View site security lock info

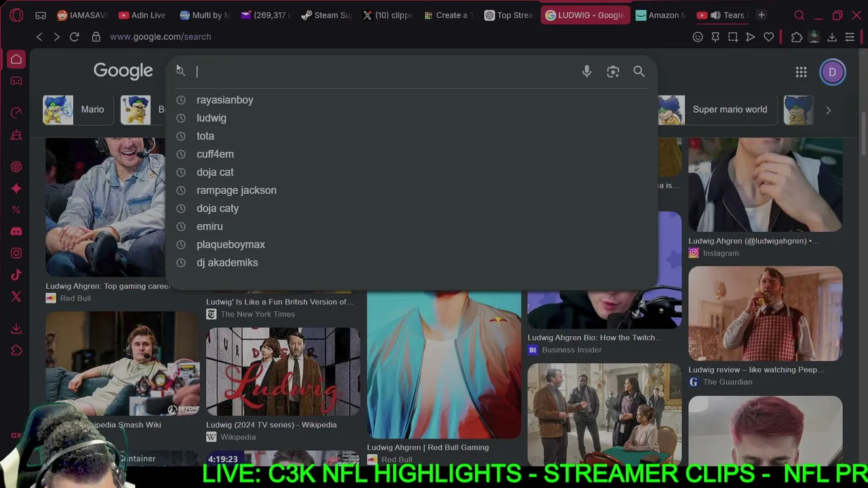pyautogui.click(x=96, y=37)
